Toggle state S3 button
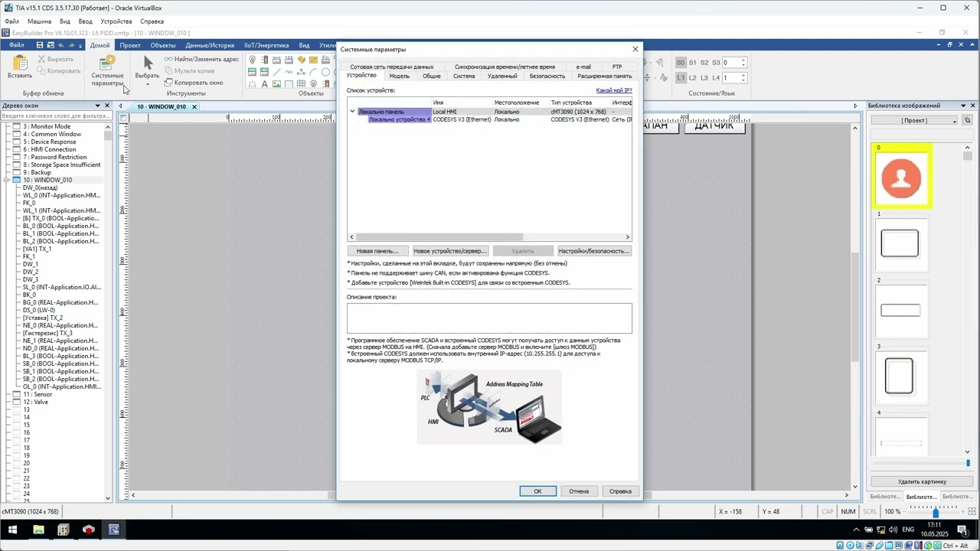Image resolution: width=980 pixels, height=551 pixels. 716,63
